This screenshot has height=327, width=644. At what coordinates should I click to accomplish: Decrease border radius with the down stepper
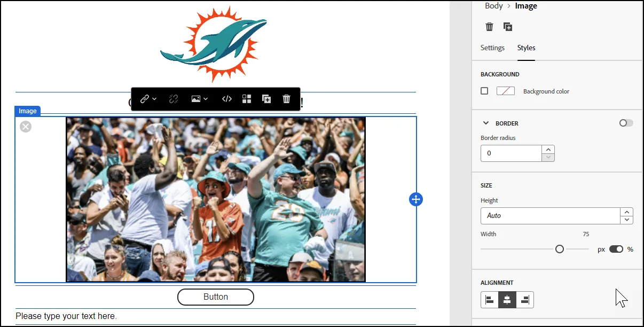[x=548, y=157]
